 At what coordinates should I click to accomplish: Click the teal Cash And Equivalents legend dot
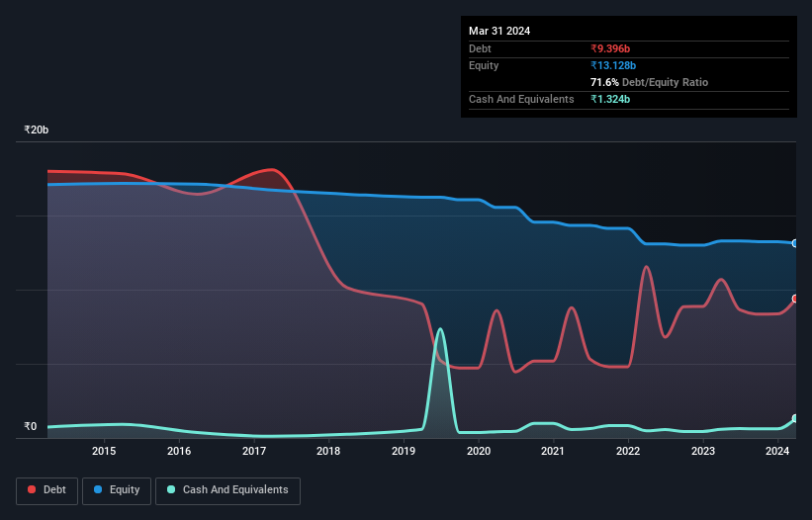click(x=171, y=489)
